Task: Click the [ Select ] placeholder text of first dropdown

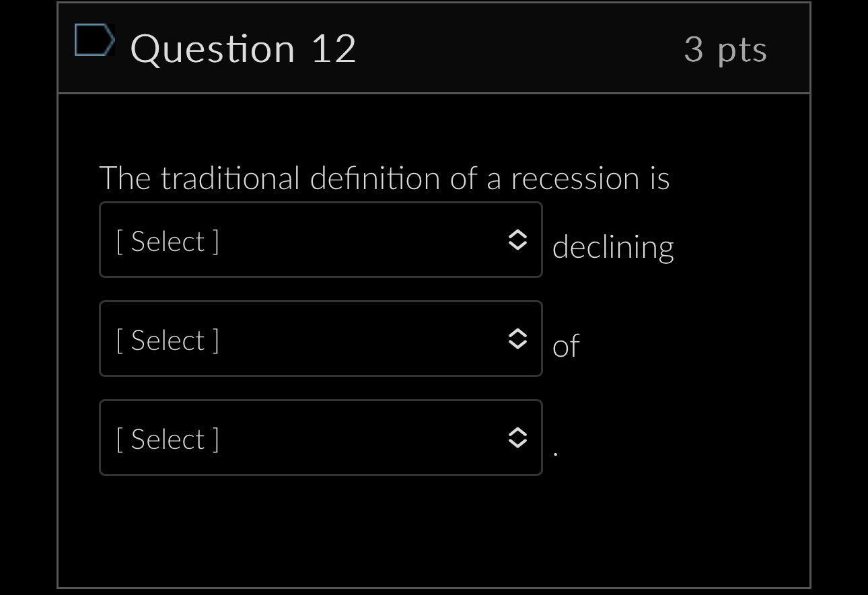Action: pyautogui.click(x=166, y=240)
